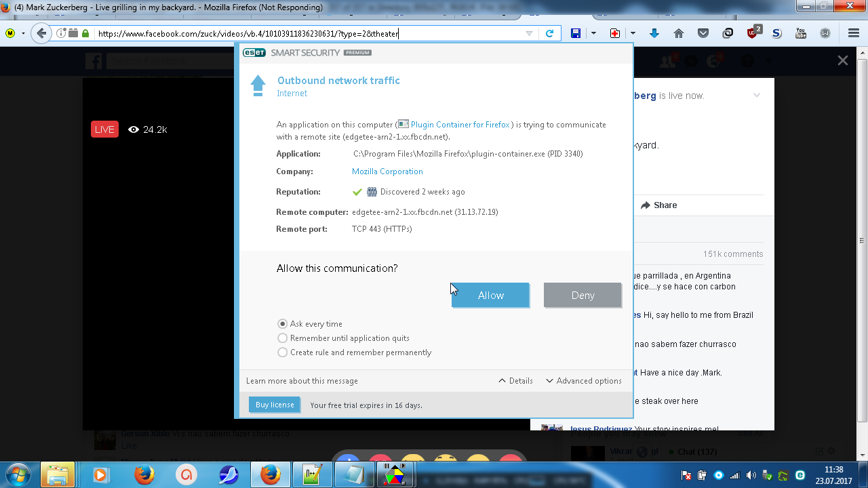
Task: Allow the outbound communication
Action: (x=490, y=295)
